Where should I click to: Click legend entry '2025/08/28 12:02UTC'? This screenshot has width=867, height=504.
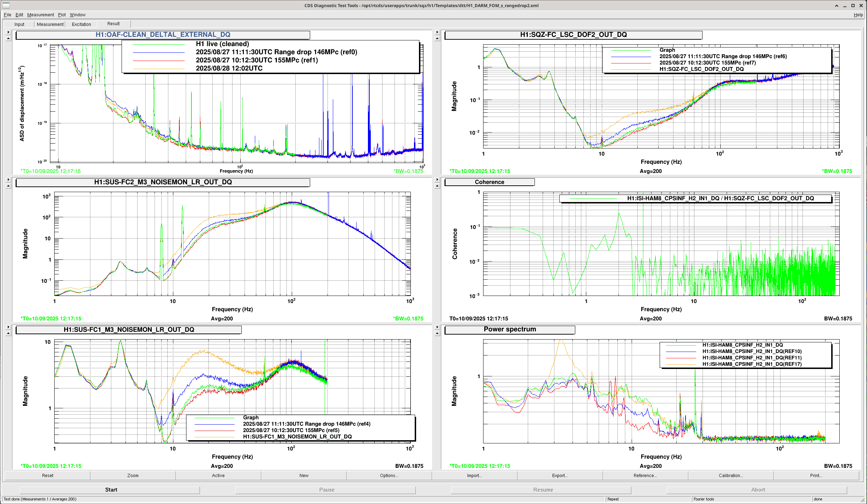(229, 68)
